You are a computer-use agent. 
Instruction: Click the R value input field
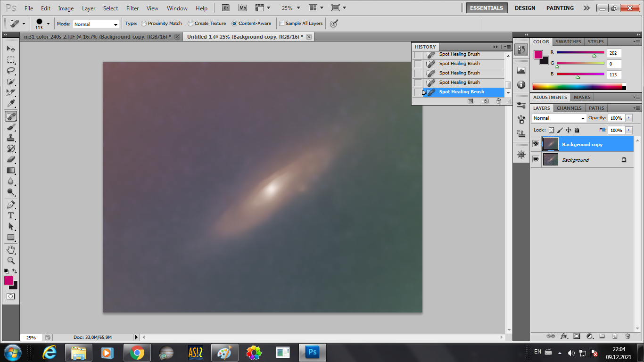point(614,53)
